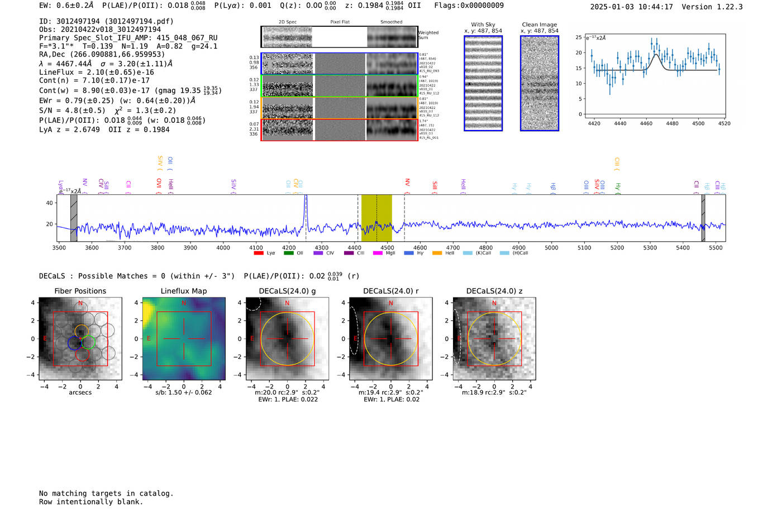The image size is (782, 532).
Task: Open the Fiber Positions image
Action: click(80, 339)
